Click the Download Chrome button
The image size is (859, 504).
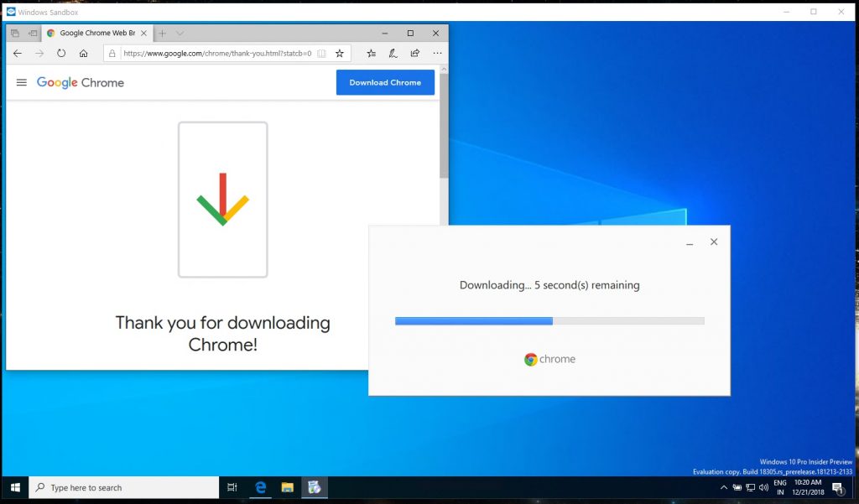coord(385,82)
